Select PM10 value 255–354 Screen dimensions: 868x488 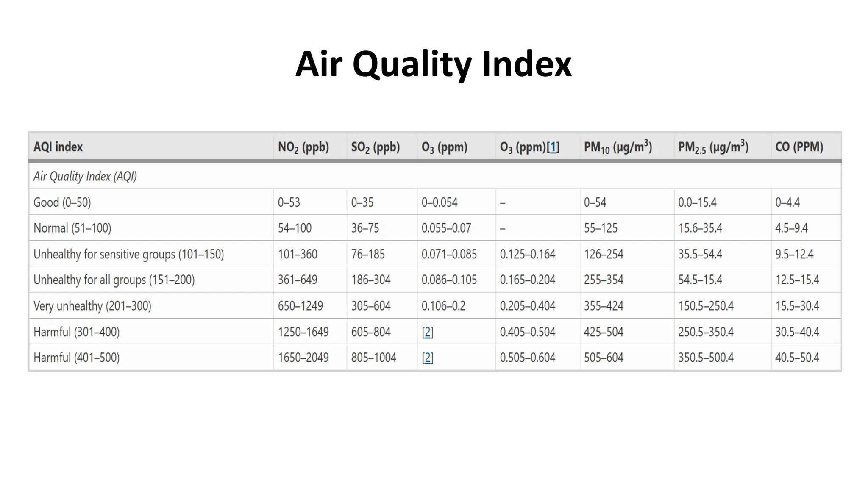click(604, 280)
